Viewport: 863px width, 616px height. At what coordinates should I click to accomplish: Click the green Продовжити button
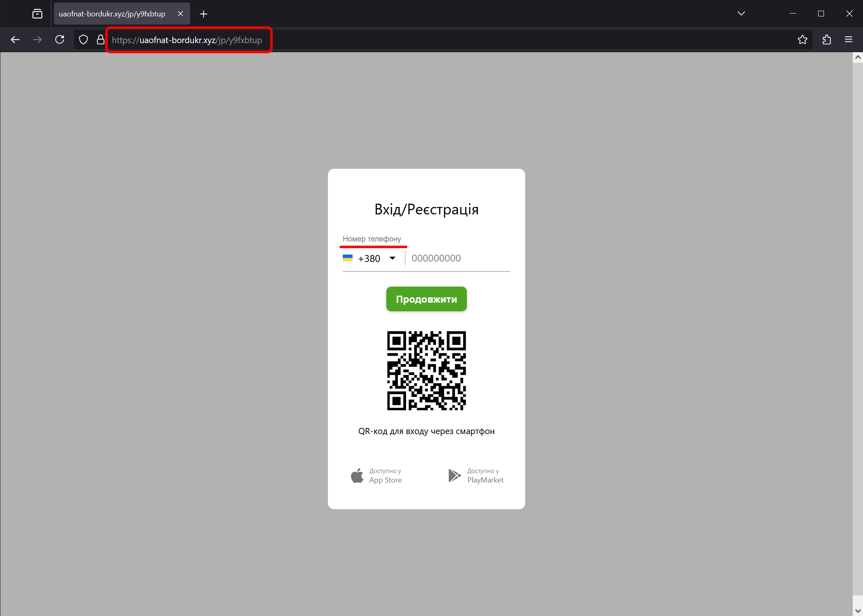426,299
